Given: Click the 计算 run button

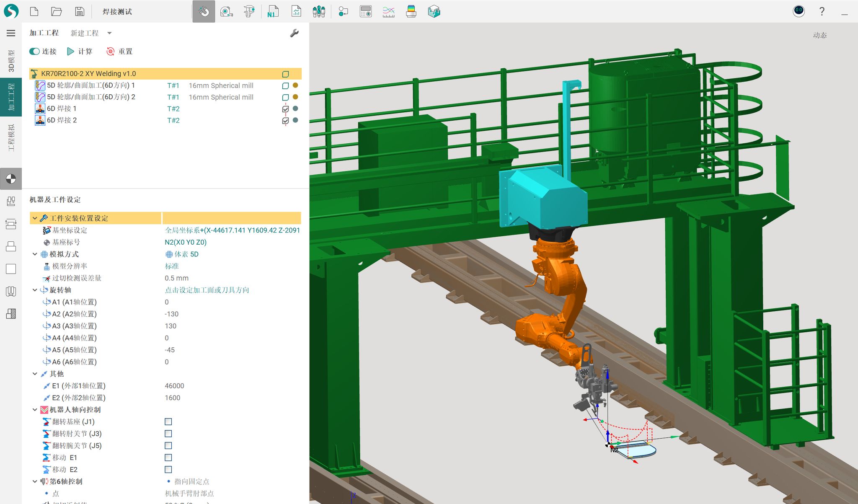Looking at the screenshot, I should tap(80, 52).
